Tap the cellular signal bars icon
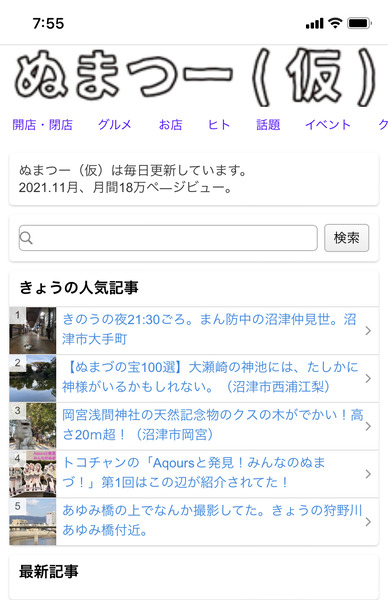This screenshot has height=600, width=388. pos(315,23)
